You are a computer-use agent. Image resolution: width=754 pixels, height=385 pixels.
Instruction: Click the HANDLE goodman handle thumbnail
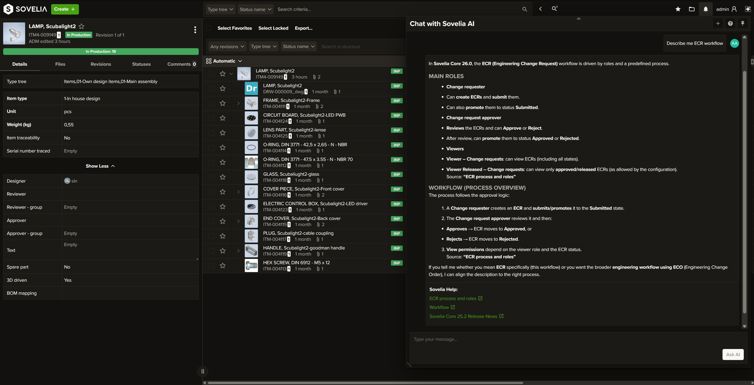tap(251, 250)
